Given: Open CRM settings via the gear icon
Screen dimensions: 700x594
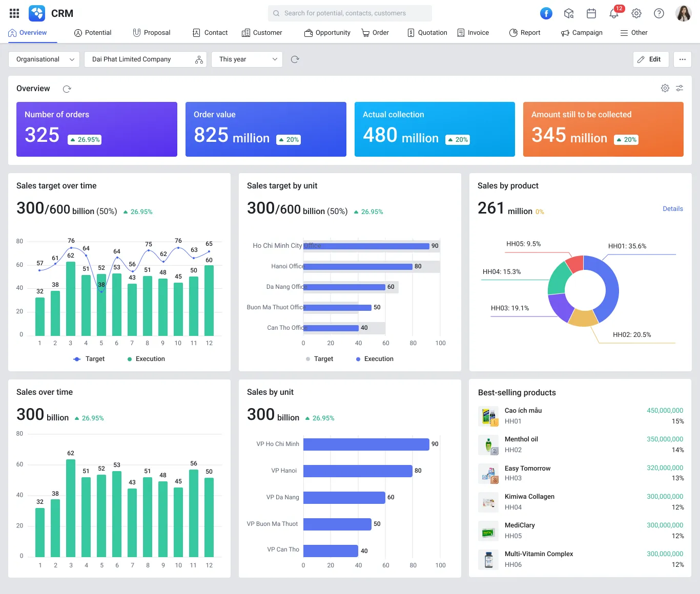Looking at the screenshot, I should click(636, 13).
